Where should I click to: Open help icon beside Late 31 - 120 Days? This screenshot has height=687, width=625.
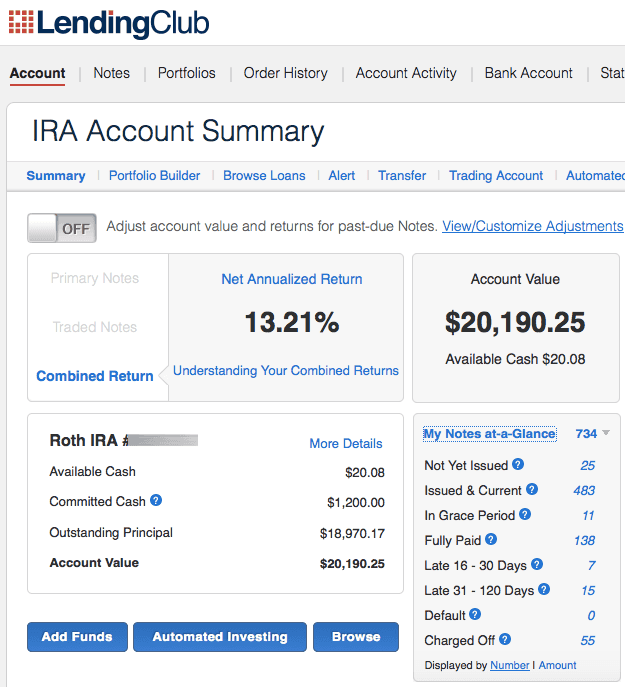544,589
